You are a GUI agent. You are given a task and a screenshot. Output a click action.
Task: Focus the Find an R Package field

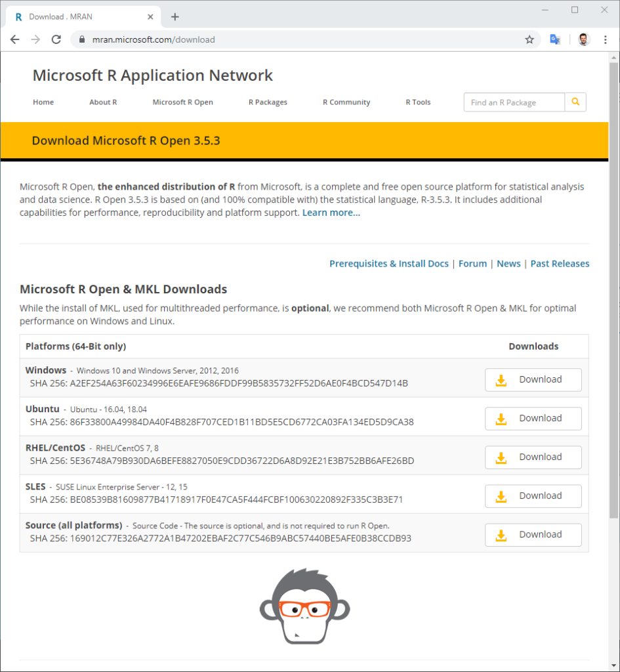coord(514,102)
